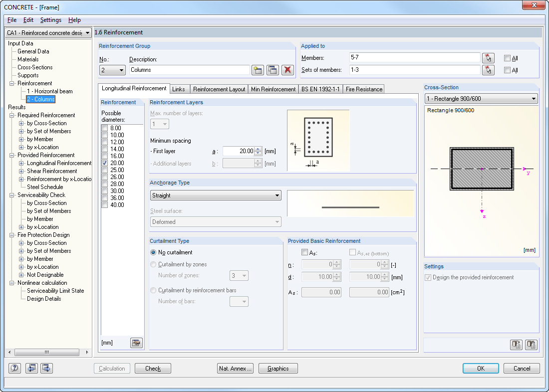Viewport: 549px width, 392px height.
Task: Create a new reinforcement group
Action: [258, 70]
